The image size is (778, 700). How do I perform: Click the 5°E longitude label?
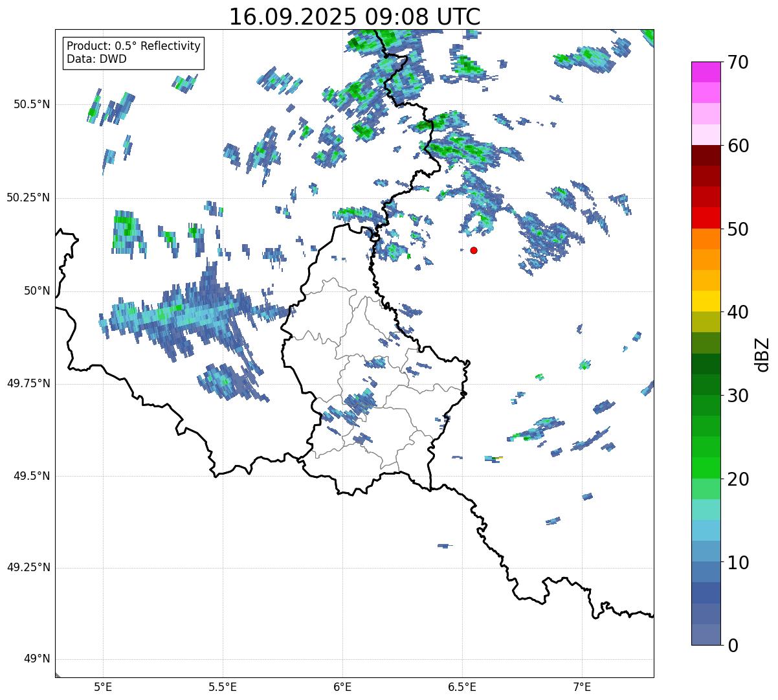click(x=103, y=688)
